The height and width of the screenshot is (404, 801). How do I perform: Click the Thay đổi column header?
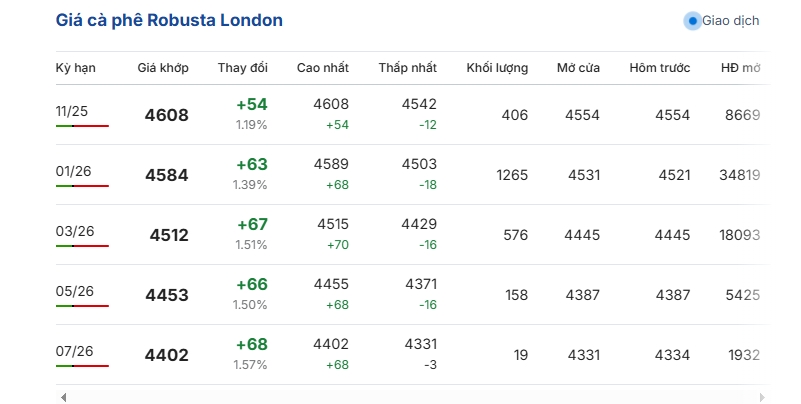[x=243, y=68]
